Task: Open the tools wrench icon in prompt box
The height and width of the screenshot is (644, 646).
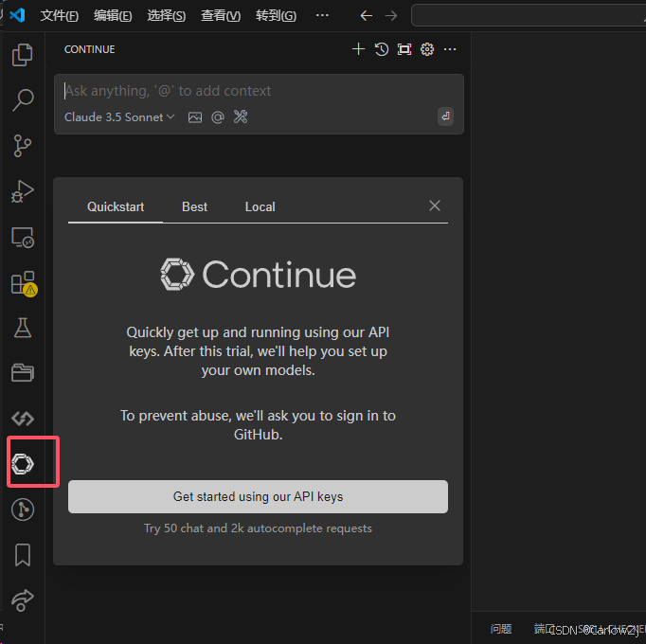Action: 241,116
